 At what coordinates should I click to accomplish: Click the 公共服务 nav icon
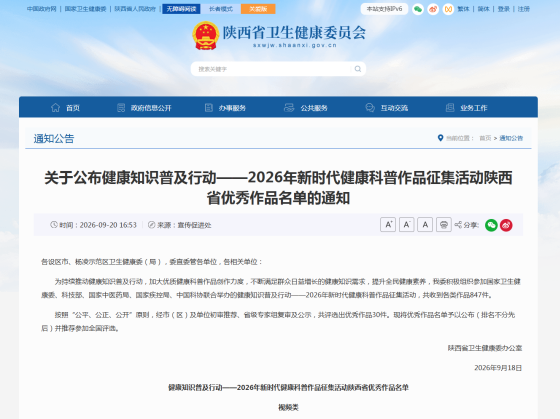[x=289, y=108]
